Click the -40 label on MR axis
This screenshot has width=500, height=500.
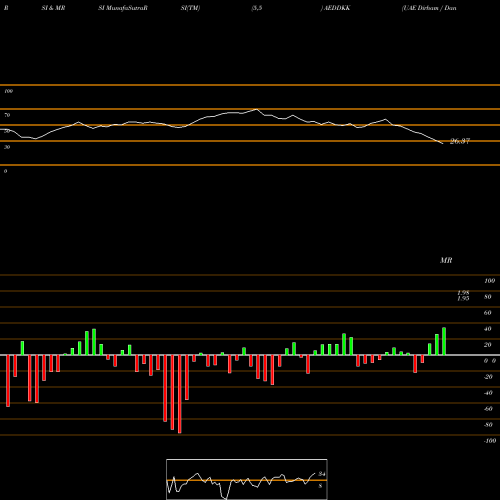tap(488, 393)
